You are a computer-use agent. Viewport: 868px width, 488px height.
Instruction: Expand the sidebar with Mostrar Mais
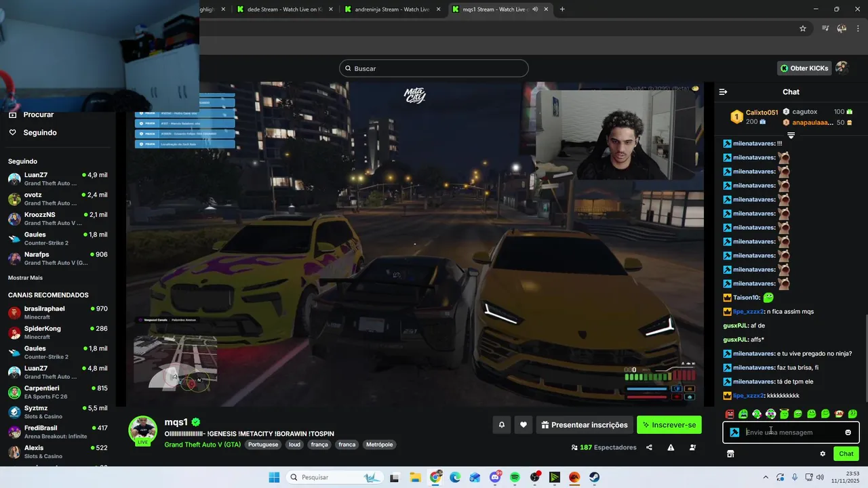[x=25, y=278]
